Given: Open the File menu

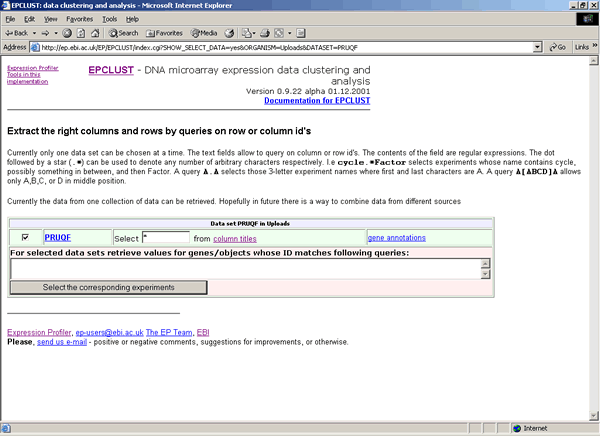Looking at the screenshot, I should click(10, 19).
